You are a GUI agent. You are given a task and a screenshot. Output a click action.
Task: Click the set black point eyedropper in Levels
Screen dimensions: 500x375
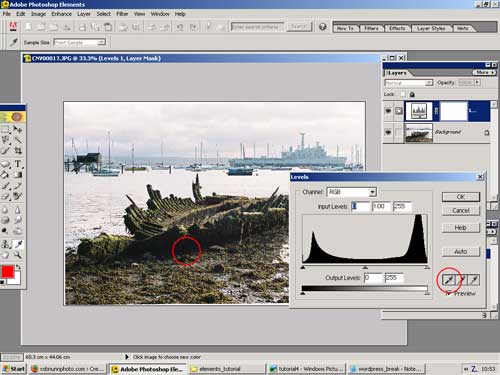click(449, 280)
